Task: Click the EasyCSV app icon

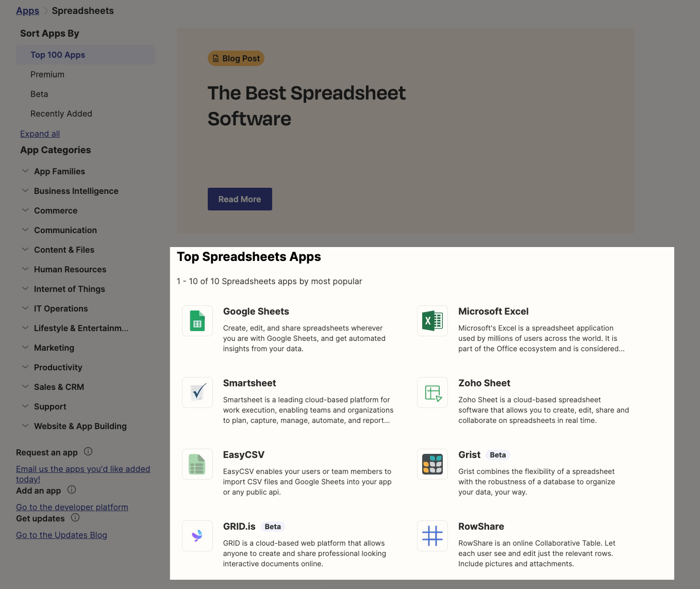Action: pos(197,464)
